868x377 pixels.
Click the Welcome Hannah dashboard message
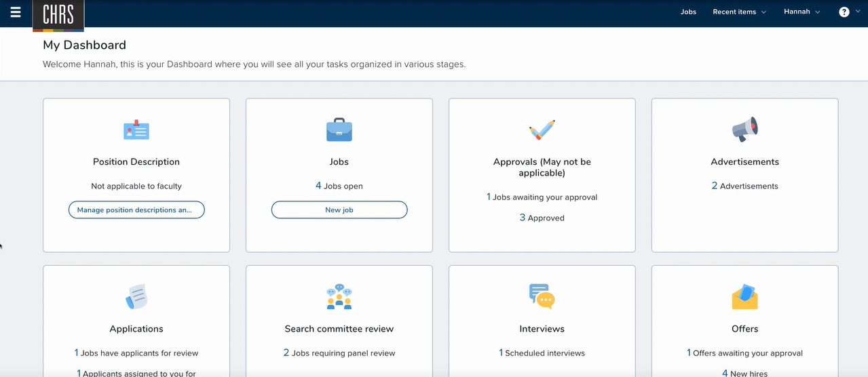click(254, 64)
